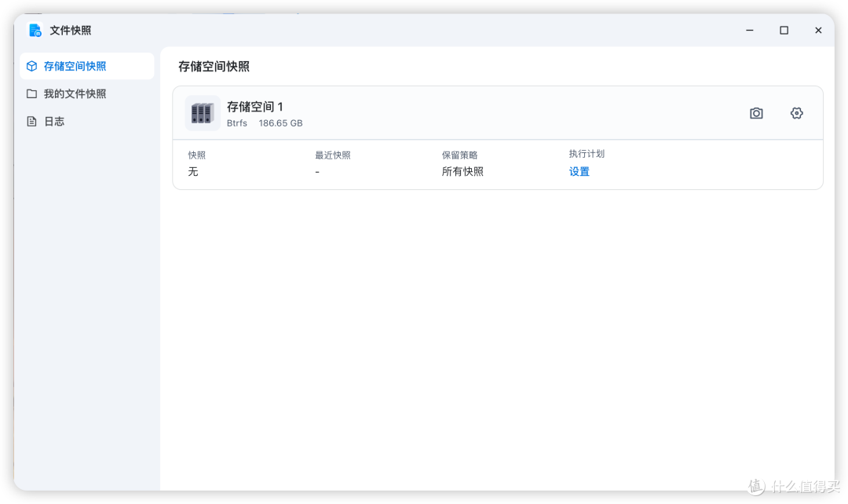Click the Btrfs filesystem label

tap(237, 123)
